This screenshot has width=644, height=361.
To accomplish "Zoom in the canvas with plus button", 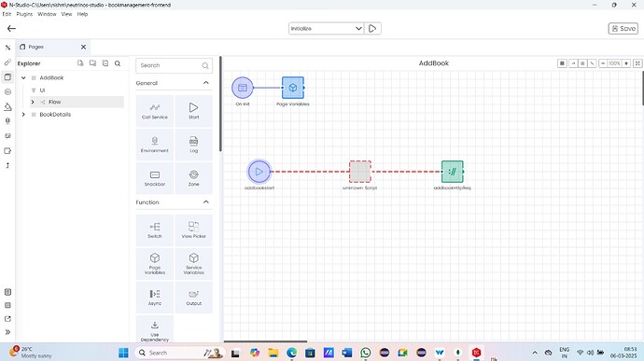I will tap(626, 63).
